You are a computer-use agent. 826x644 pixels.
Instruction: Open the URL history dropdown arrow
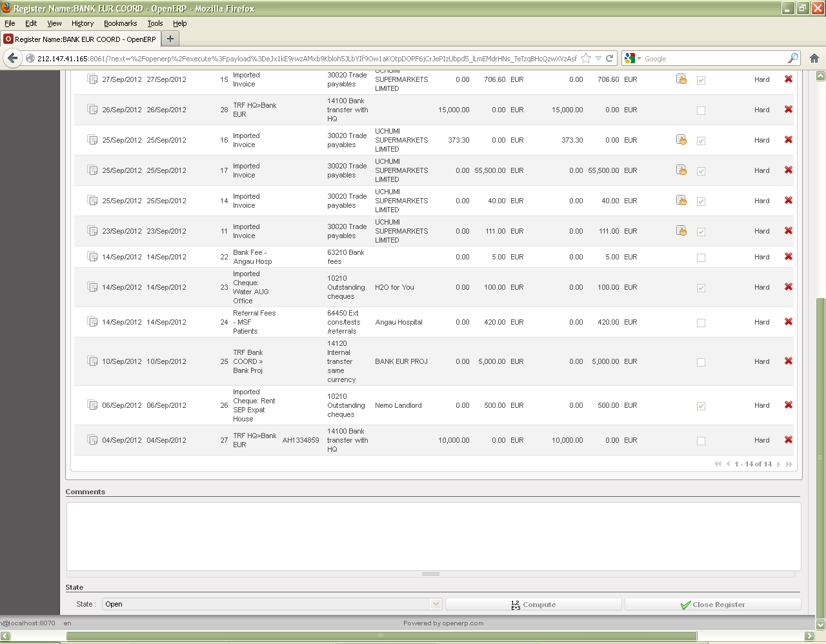click(x=598, y=58)
